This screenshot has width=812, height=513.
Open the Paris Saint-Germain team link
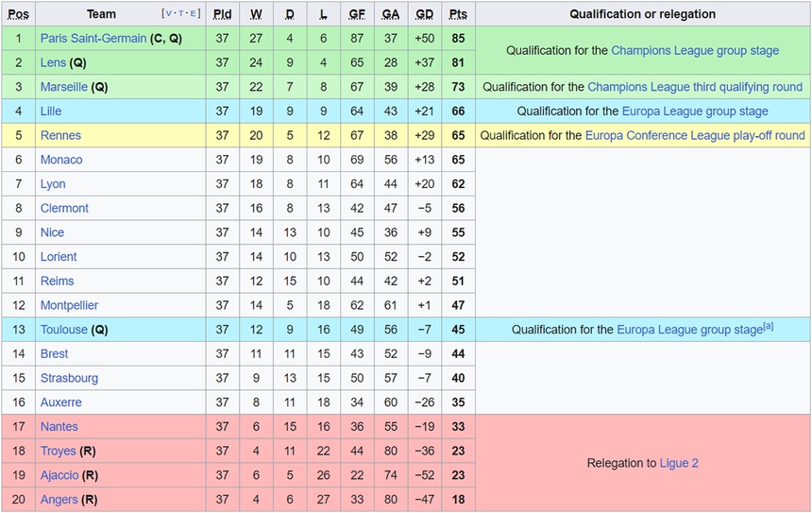(x=93, y=39)
